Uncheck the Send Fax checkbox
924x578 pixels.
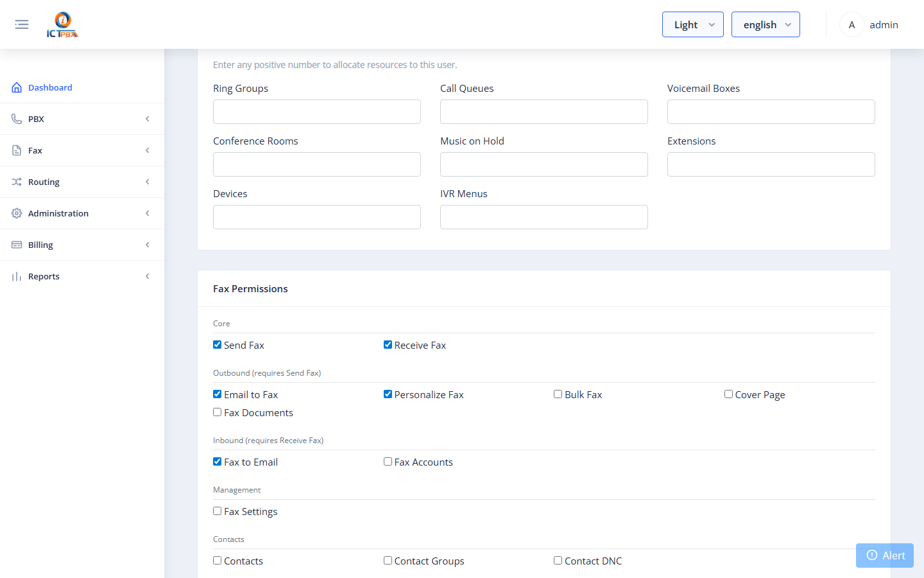[x=218, y=345]
